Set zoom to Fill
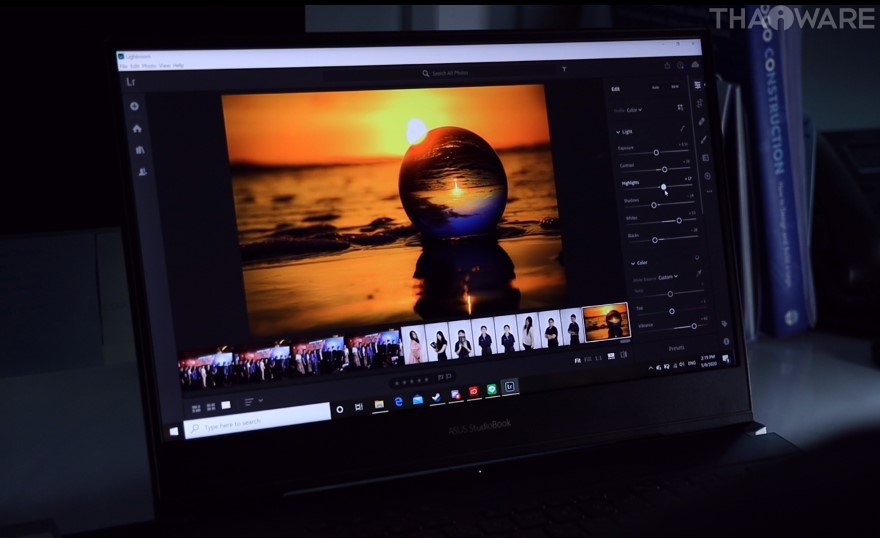 [588, 359]
